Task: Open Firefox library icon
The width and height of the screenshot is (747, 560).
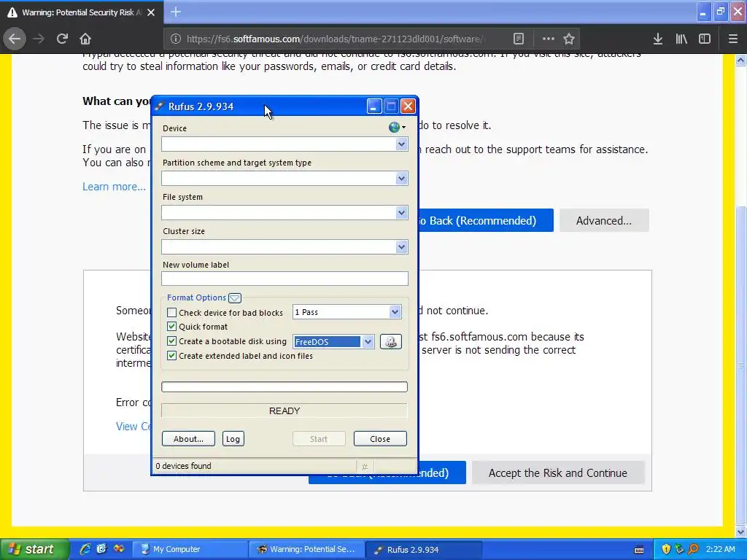Action: pos(681,39)
